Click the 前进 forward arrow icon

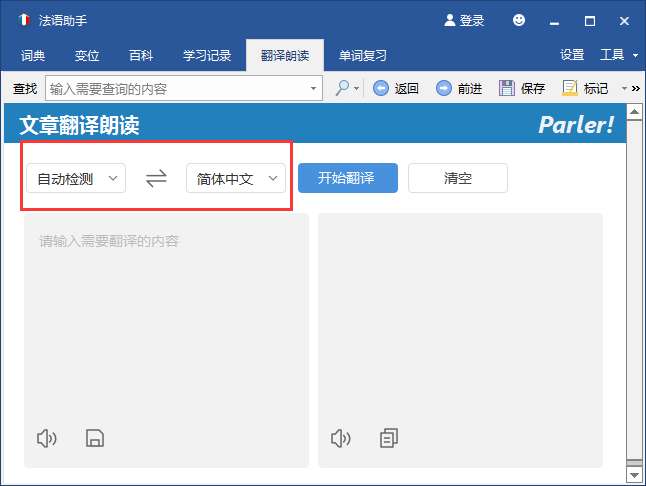(x=444, y=88)
